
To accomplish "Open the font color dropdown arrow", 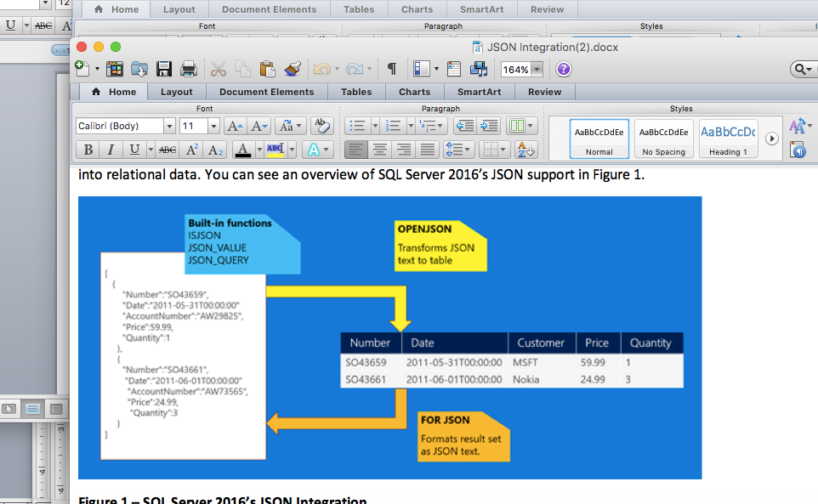I will [x=258, y=149].
